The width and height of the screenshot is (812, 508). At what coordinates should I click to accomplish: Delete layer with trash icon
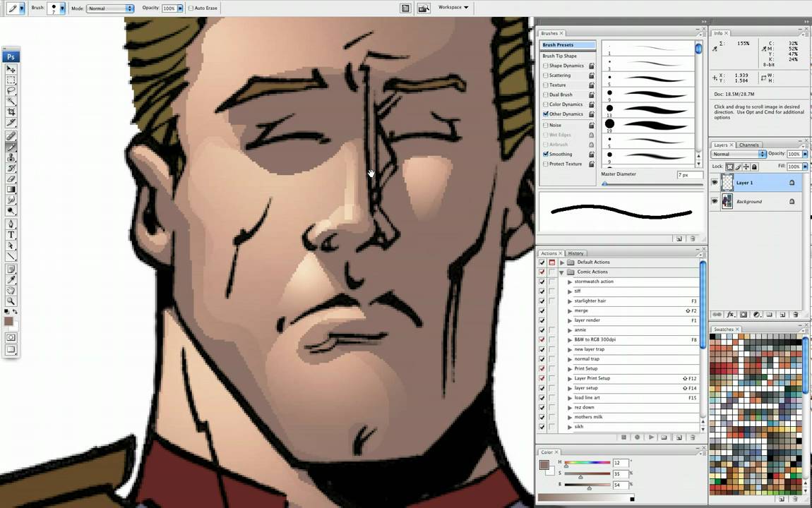[796, 315]
